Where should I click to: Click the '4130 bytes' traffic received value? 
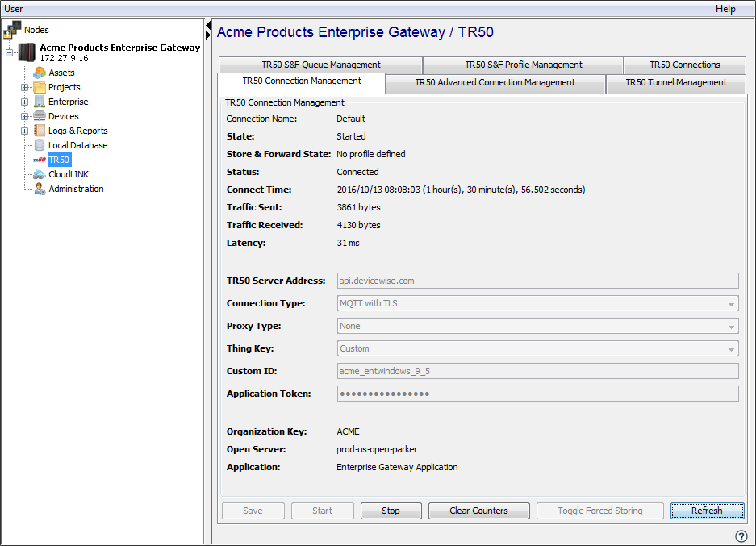point(359,225)
